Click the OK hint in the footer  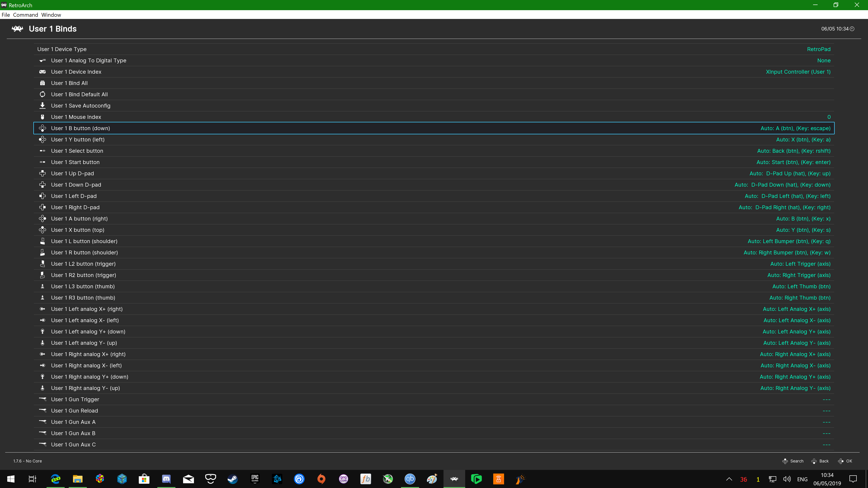[x=845, y=461]
